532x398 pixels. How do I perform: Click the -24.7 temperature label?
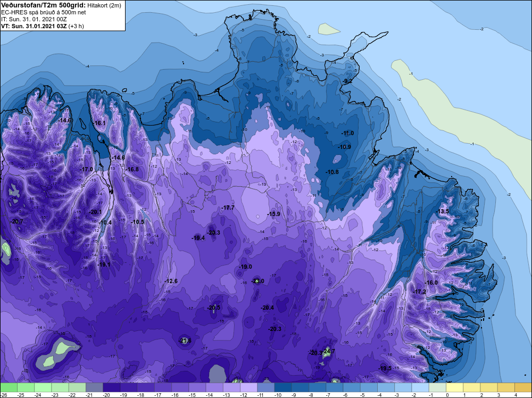[x=328, y=351]
